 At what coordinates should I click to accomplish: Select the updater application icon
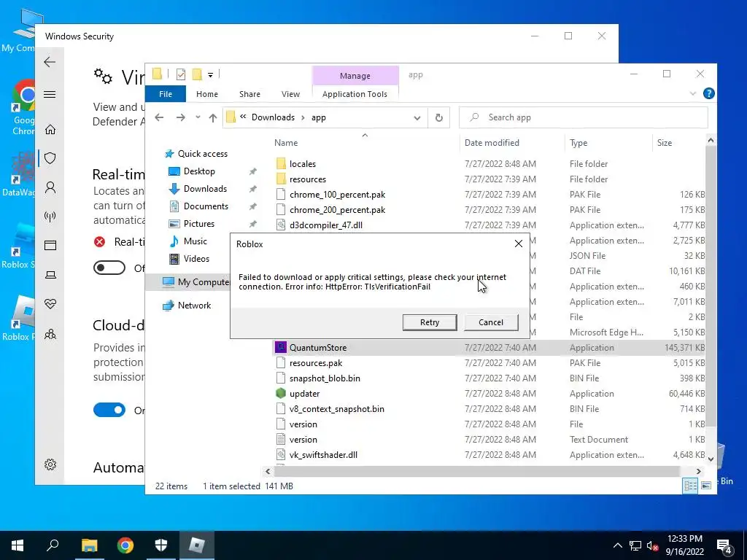pos(281,394)
